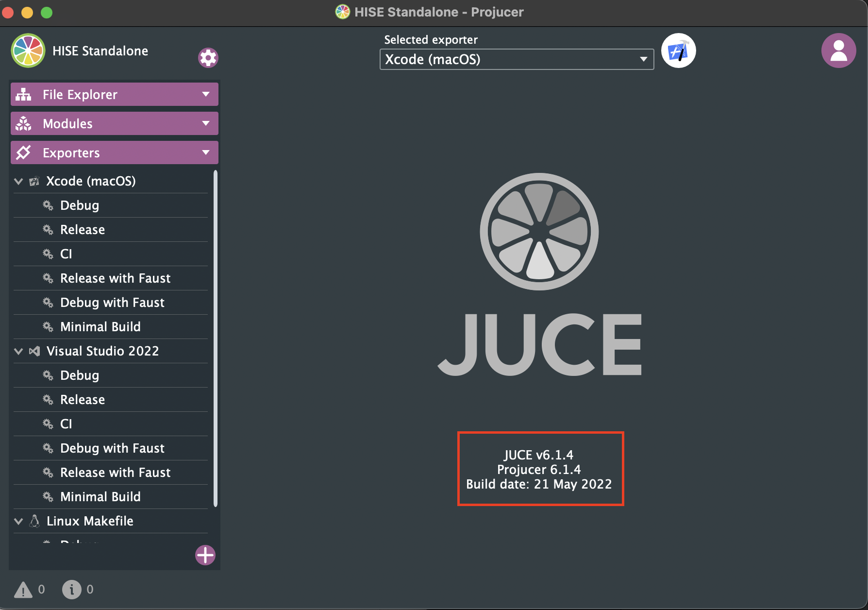868x610 pixels.
Task: Collapse the Linux Makefile tree node
Action: (x=18, y=521)
